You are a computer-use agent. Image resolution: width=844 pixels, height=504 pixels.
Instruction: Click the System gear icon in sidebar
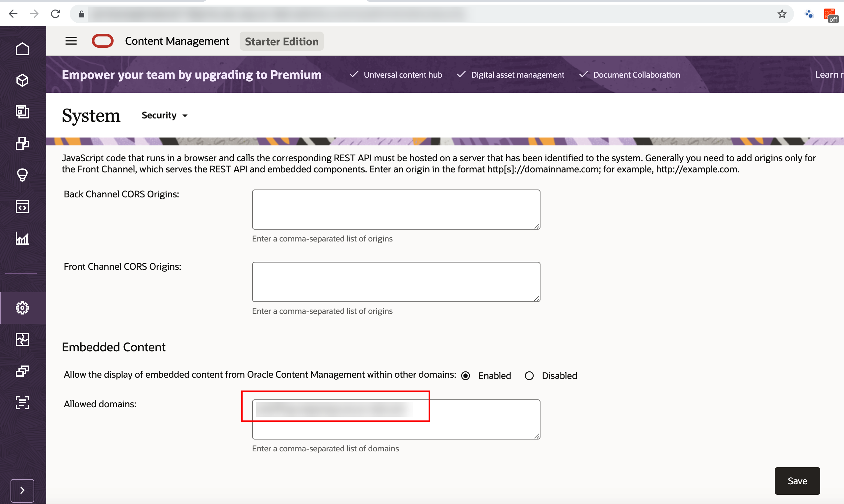22,308
